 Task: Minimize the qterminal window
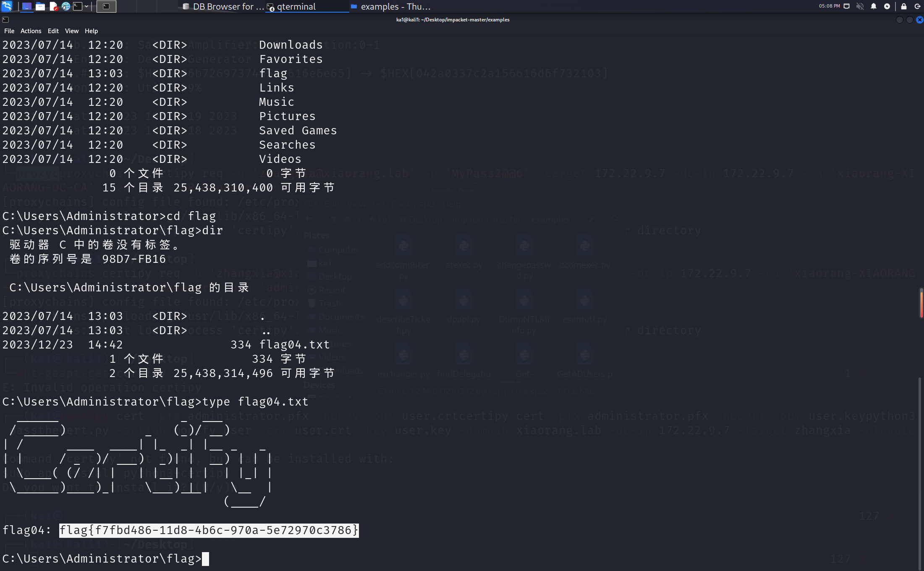[x=900, y=20]
